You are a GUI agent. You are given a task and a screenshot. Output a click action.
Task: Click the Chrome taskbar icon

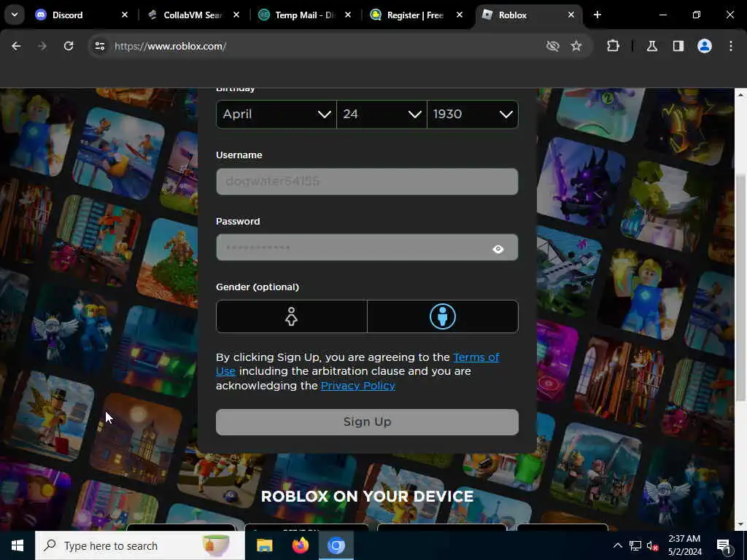click(x=336, y=545)
